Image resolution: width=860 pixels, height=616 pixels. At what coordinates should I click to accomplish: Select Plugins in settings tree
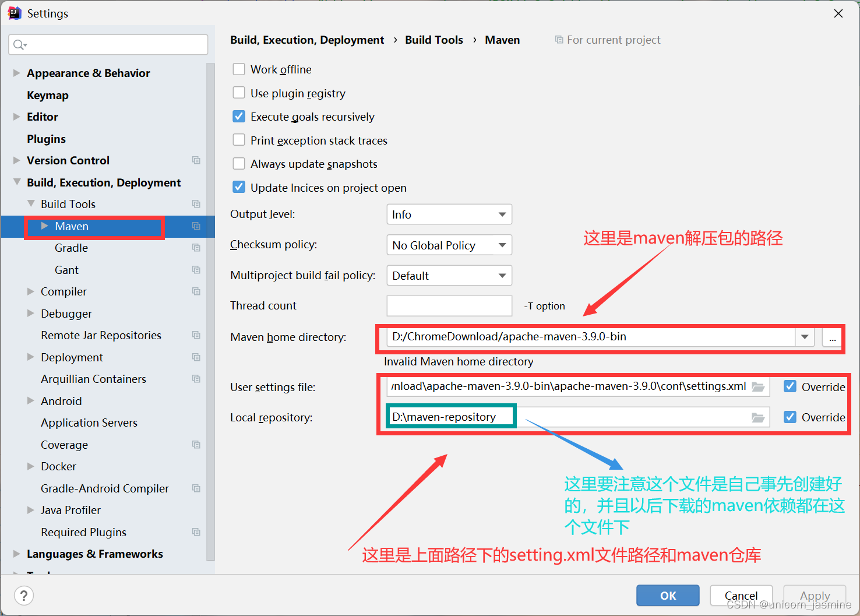pos(46,139)
